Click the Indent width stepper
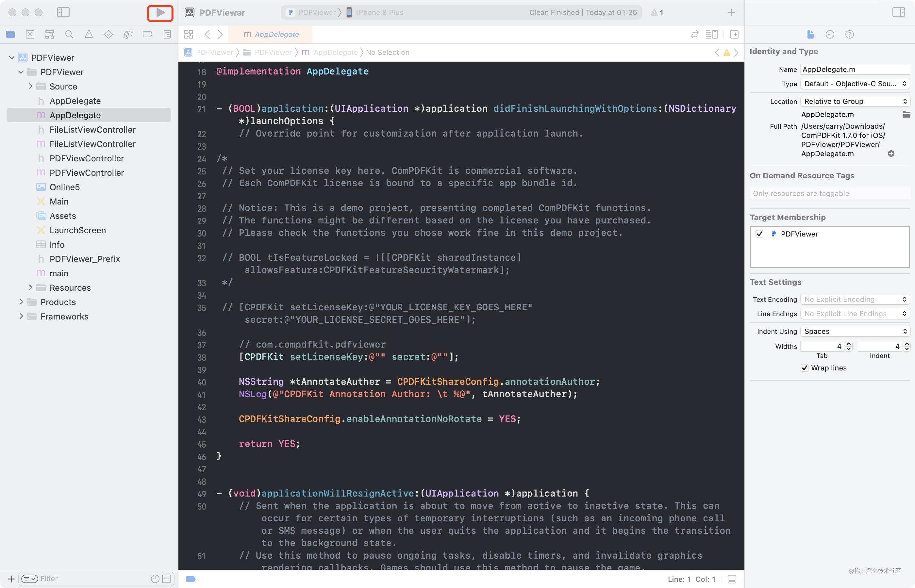The image size is (915, 588). [x=907, y=346]
